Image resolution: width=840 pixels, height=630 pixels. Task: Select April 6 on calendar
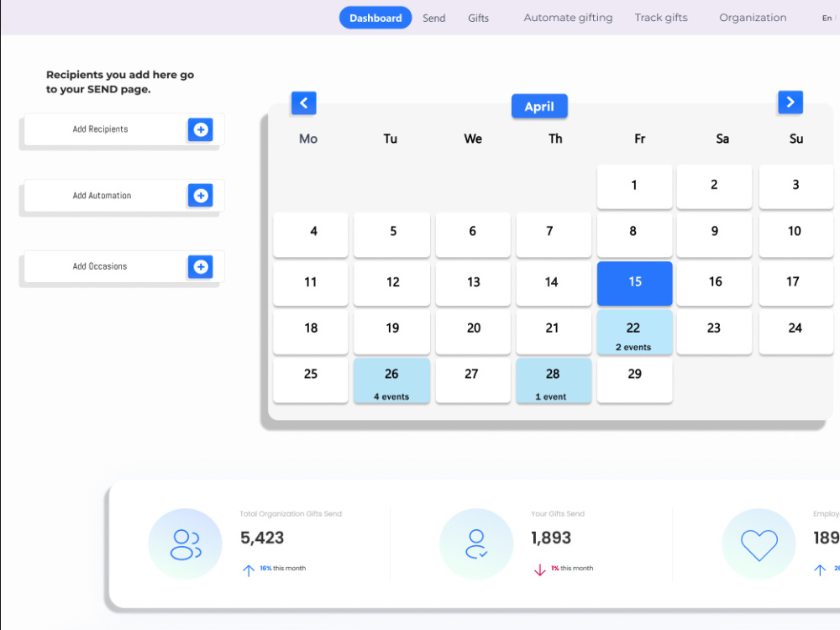point(473,234)
